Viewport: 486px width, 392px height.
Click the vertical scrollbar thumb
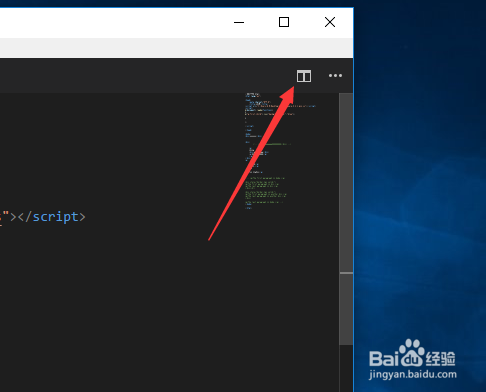coord(346,219)
